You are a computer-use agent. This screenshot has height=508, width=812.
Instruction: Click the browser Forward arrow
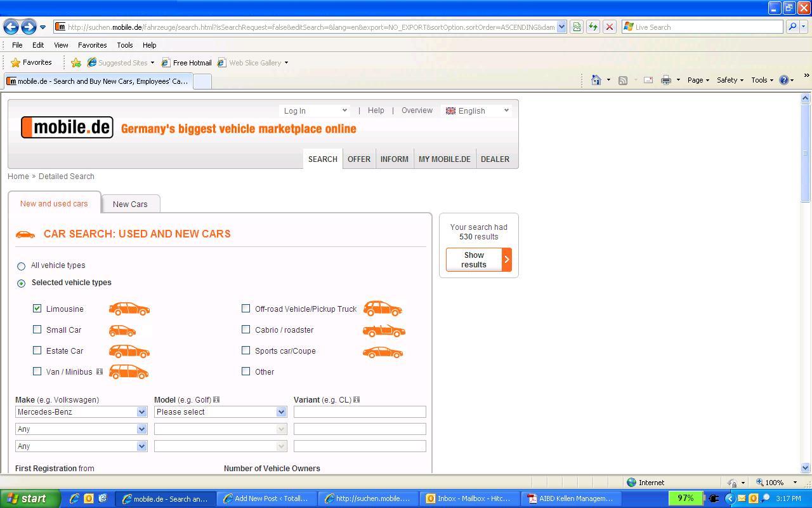pyautogui.click(x=29, y=27)
